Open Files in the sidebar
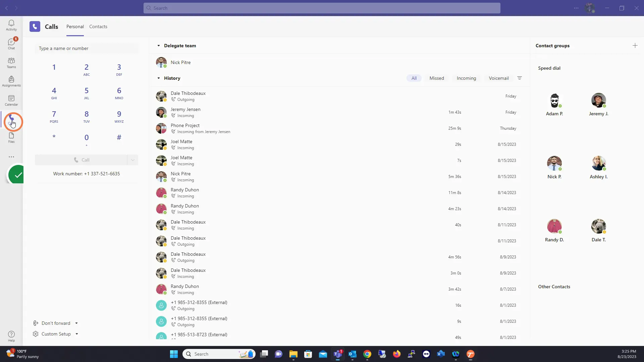Image resolution: width=644 pixels, height=362 pixels. click(11, 138)
